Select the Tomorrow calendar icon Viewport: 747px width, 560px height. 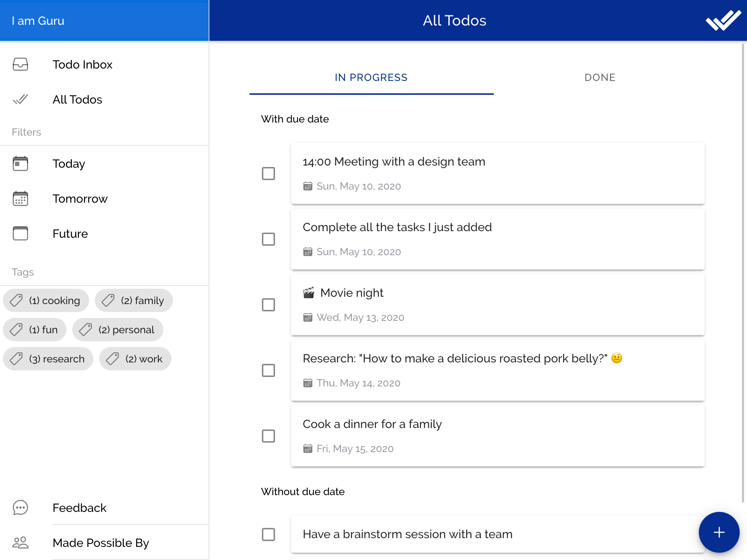(x=20, y=199)
